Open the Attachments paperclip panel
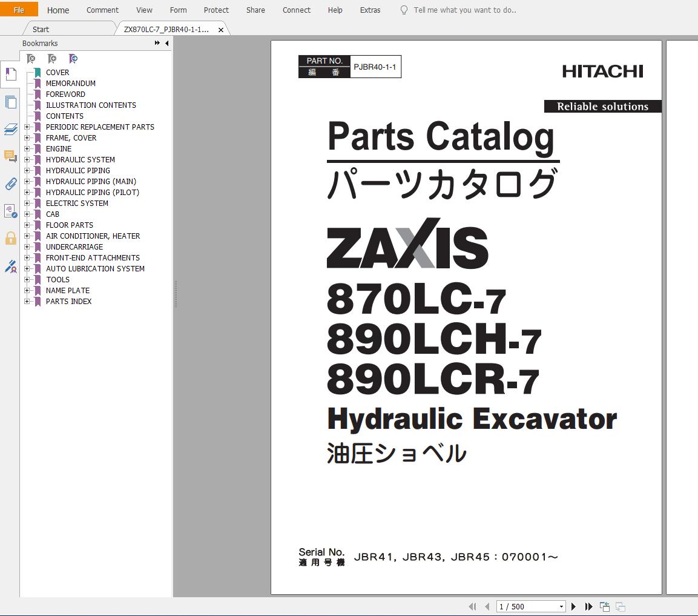 (x=11, y=184)
